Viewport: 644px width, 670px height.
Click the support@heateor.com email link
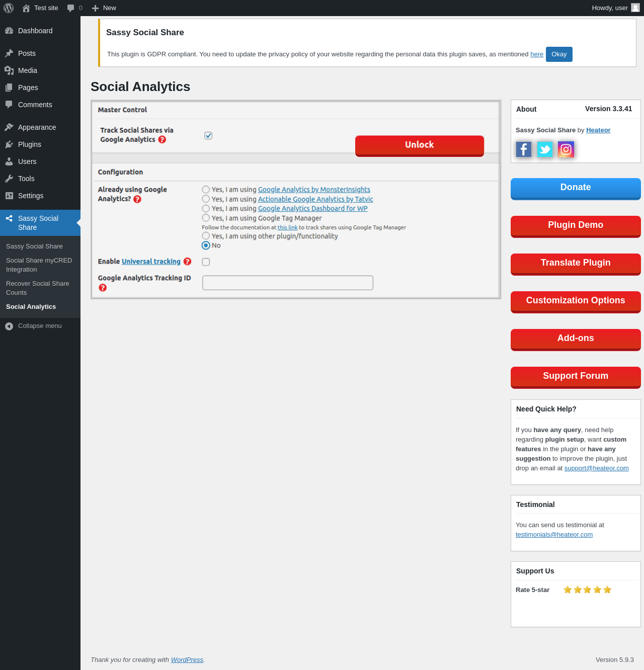(596, 468)
